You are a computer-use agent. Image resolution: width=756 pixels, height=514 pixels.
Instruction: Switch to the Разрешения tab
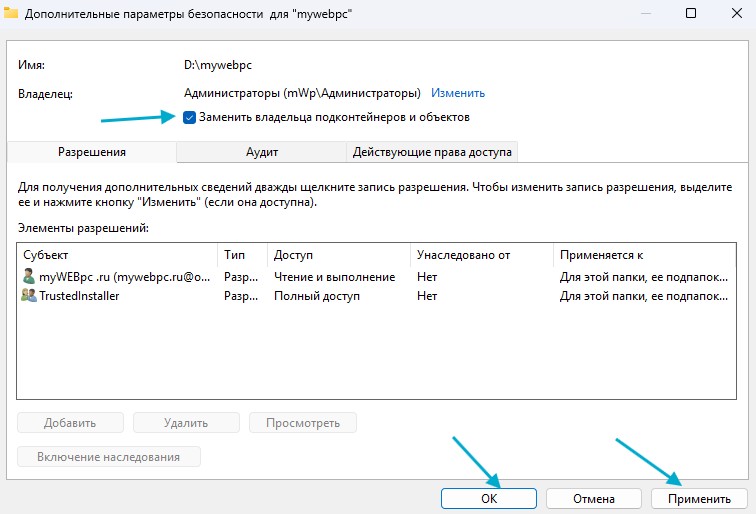pos(92,152)
